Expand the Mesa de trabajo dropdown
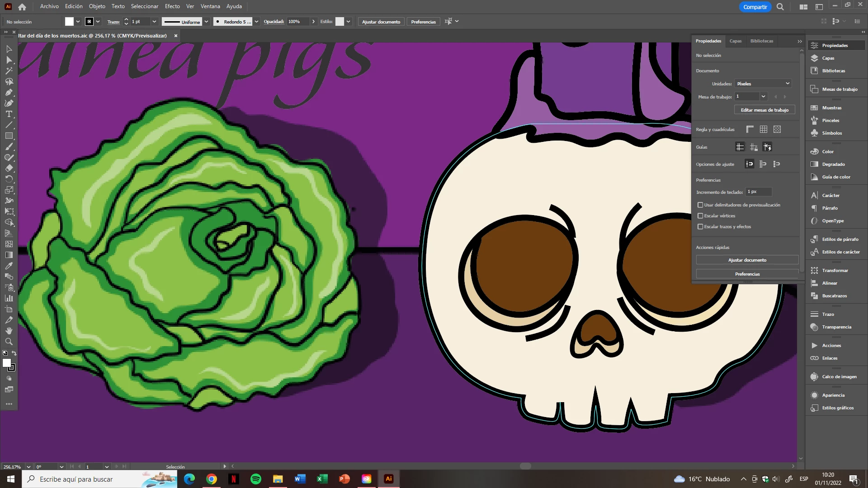The height and width of the screenshot is (488, 868). tap(763, 96)
